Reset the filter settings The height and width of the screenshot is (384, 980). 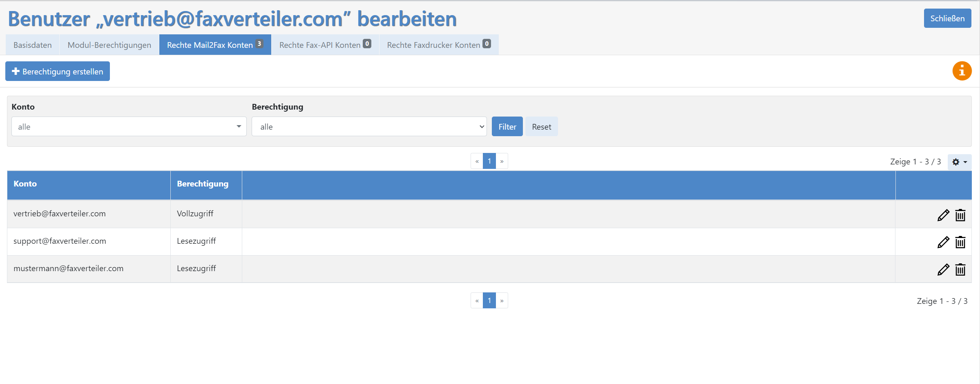pyautogui.click(x=541, y=126)
